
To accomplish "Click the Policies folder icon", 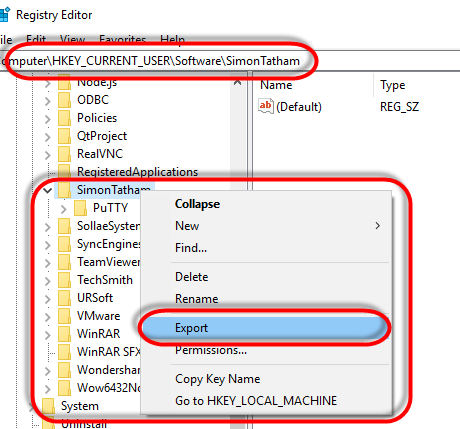I will click(64, 118).
